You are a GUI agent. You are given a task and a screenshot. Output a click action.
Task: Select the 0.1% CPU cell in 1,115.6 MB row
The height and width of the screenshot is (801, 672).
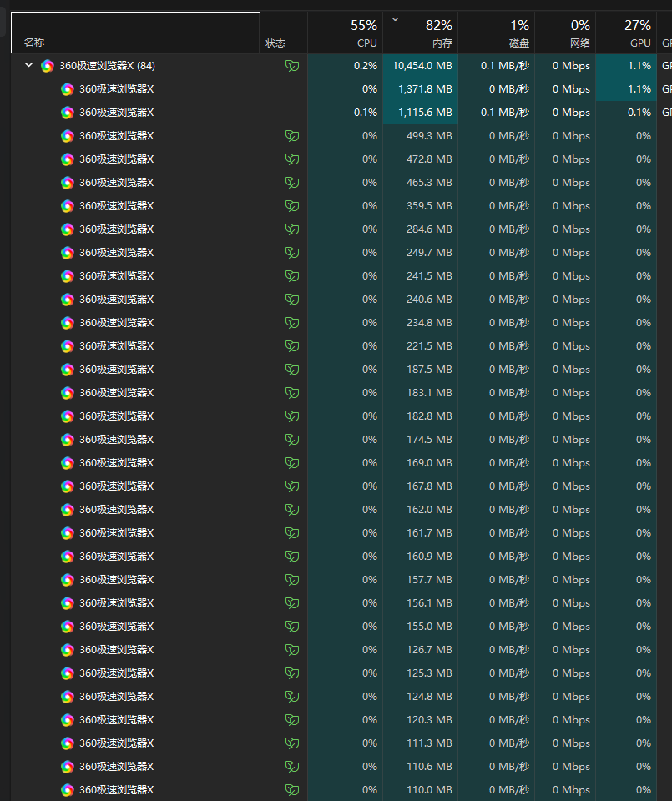coord(345,113)
